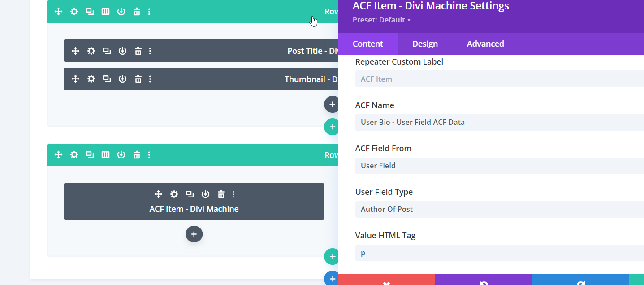Change column structure of row containing ACF Item

point(105,155)
